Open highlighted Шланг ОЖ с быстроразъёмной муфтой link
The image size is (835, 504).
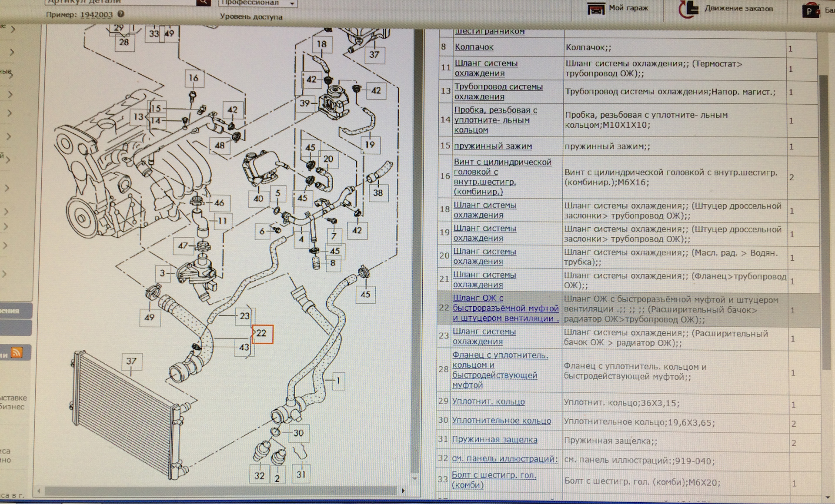506,308
